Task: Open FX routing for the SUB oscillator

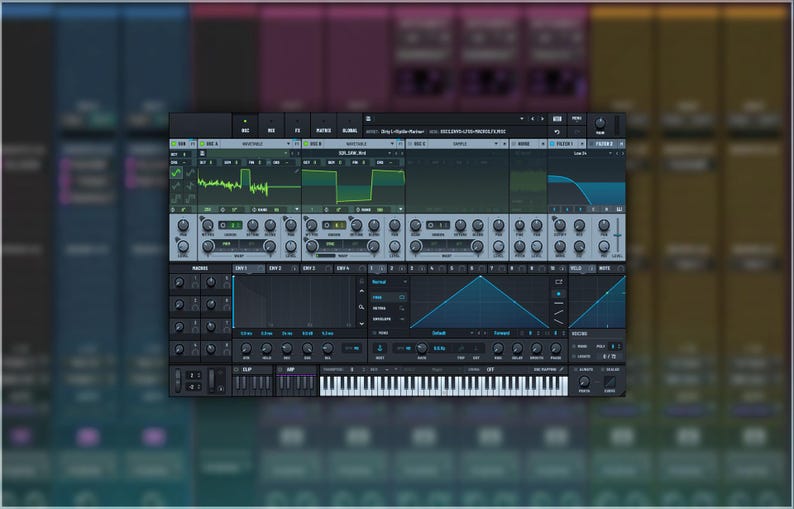Action: click(193, 144)
